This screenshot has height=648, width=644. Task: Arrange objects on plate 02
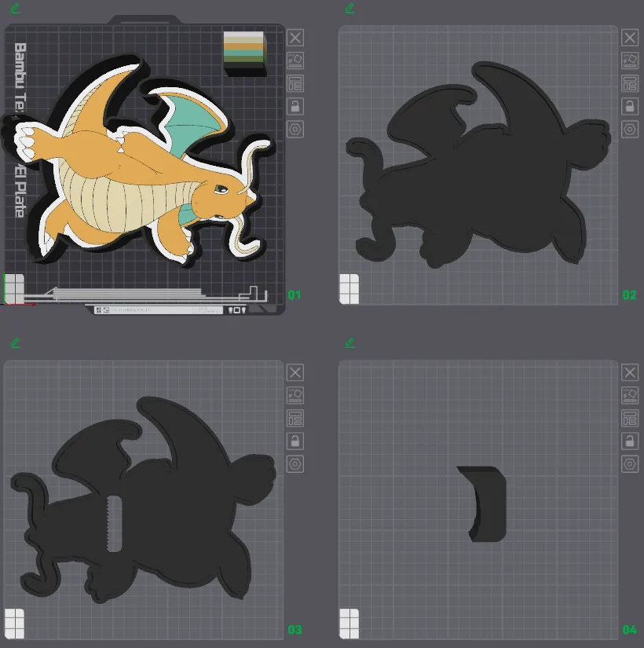[630, 83]
